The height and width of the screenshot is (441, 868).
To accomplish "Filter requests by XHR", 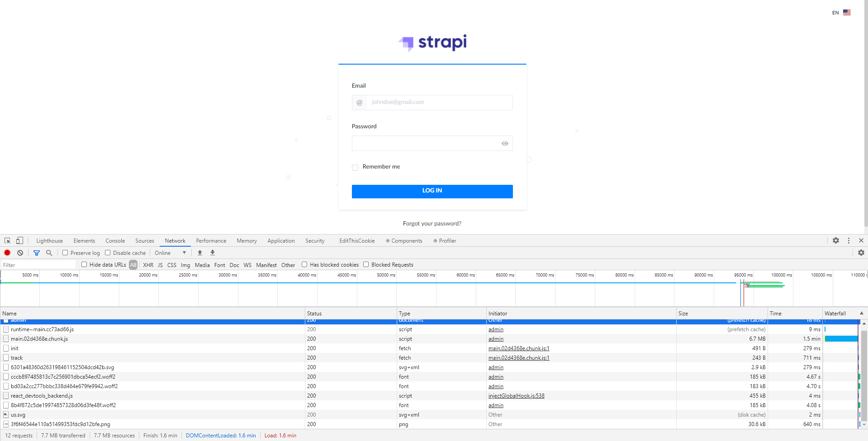I will tap(148, 265).
